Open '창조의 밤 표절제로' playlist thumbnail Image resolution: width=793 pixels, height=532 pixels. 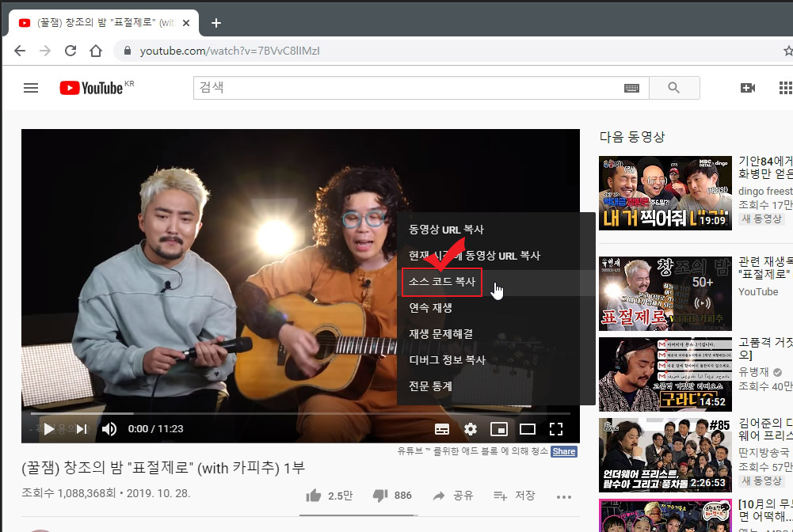(665, 294)
